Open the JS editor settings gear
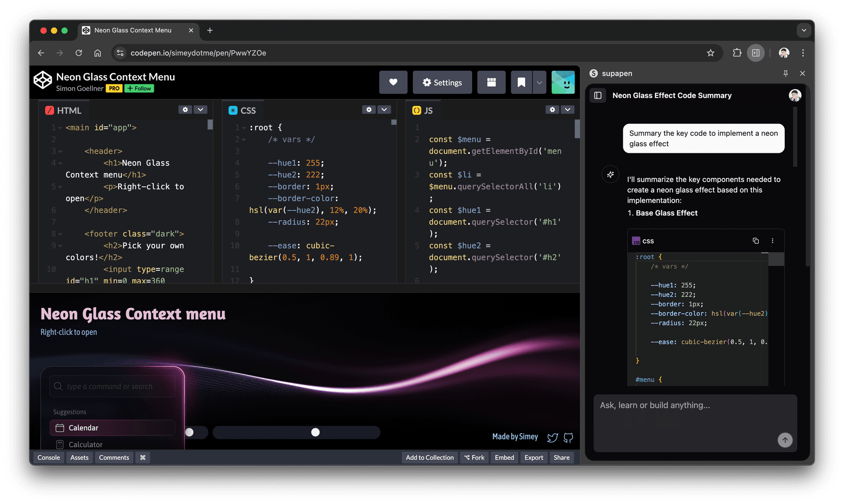The height and width of the screenshot is (504, 844). pos(552,109)
